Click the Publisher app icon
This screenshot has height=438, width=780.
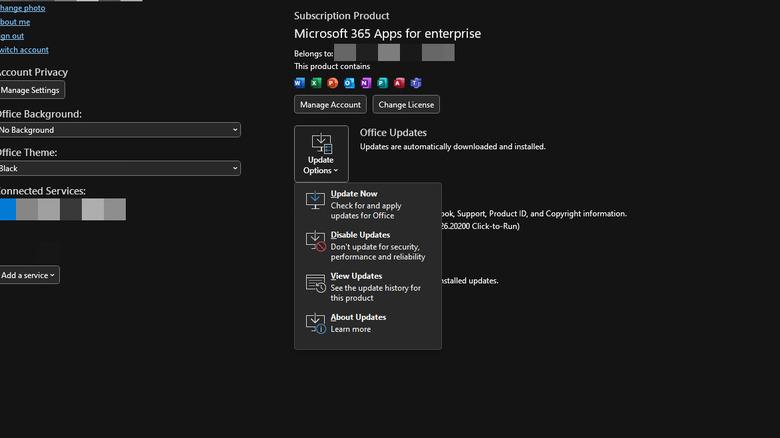(x=383, y=83)
